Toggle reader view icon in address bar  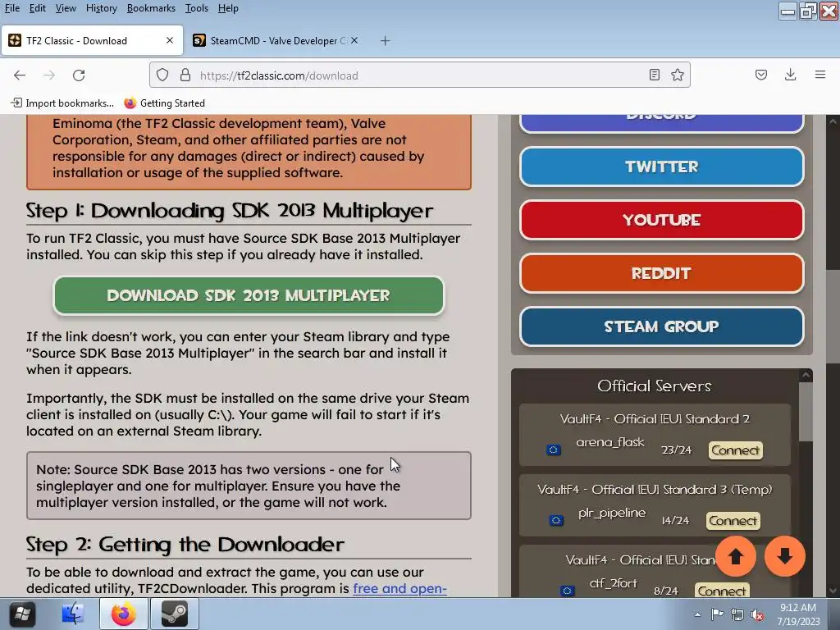pyautogui.click(x=654, y=75)
